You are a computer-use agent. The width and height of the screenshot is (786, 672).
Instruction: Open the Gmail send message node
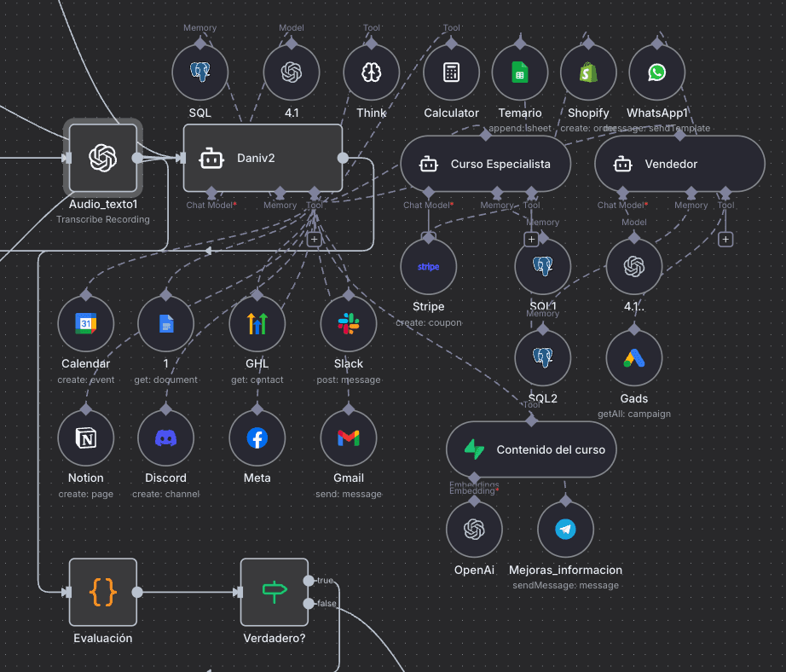[349, 437]
